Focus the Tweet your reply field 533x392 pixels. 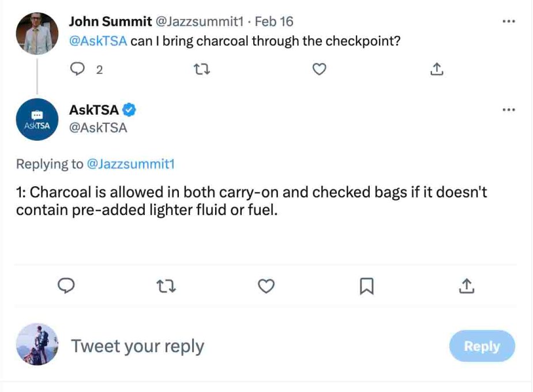[137, 346]
